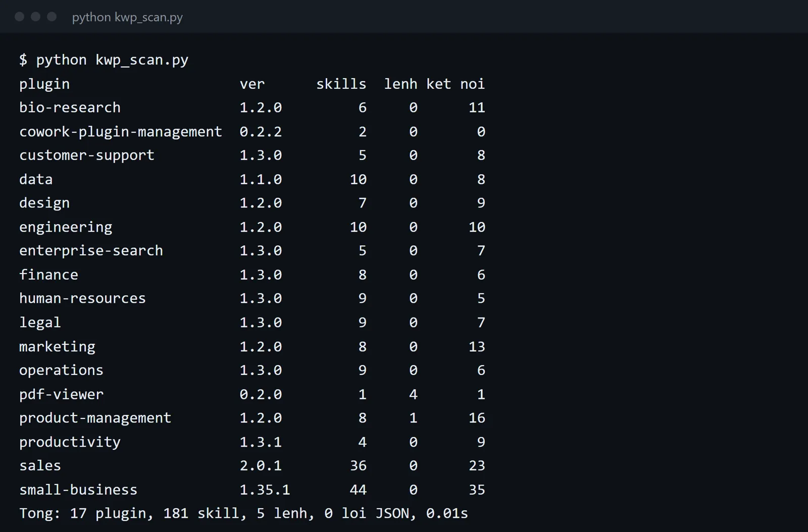
Task: Select the 'engineering' plugin name
Action: click(x=66, y=227)
